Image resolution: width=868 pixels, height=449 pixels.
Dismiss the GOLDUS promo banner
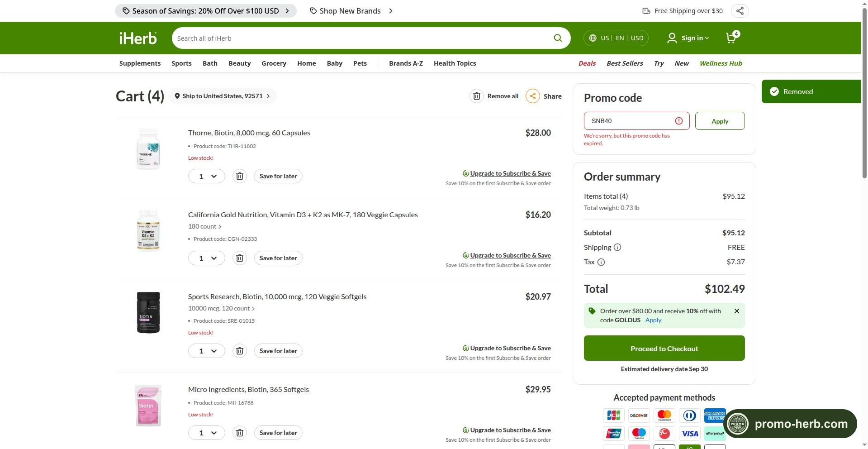click(737, 311)
